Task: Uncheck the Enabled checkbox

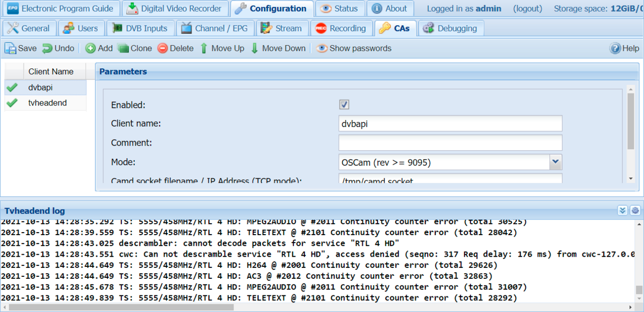Action: click(x=344, y=105)
